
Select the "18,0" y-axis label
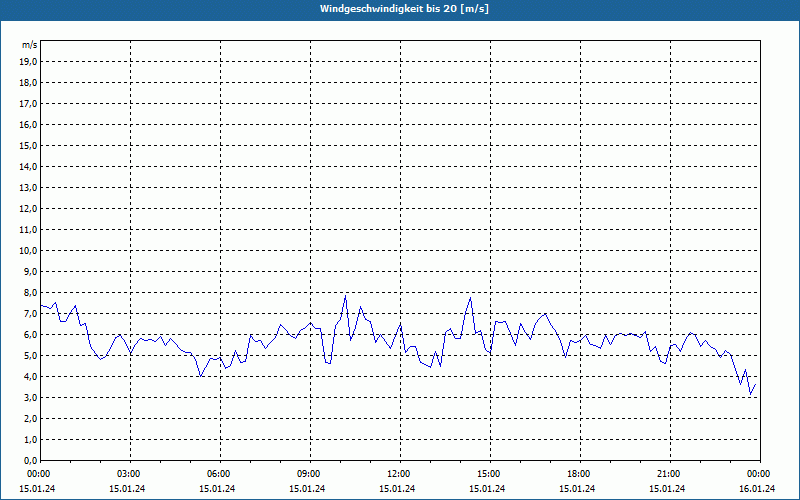[x=28, y=83]
